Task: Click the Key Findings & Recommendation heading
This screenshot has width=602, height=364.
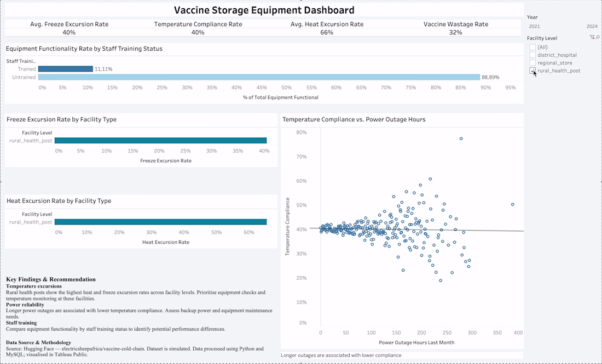Action: click(x=51, y=279)
